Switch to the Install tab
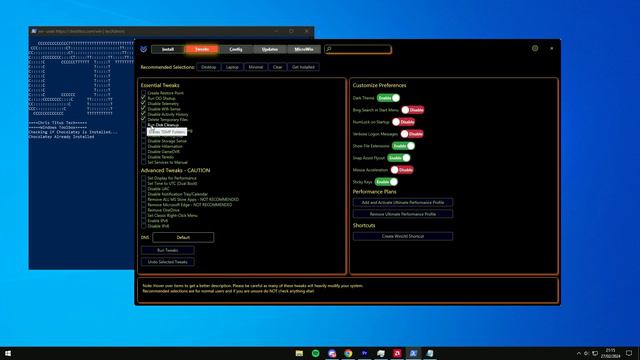The width and height of the screenshot is (640, 360). [168, 49]
